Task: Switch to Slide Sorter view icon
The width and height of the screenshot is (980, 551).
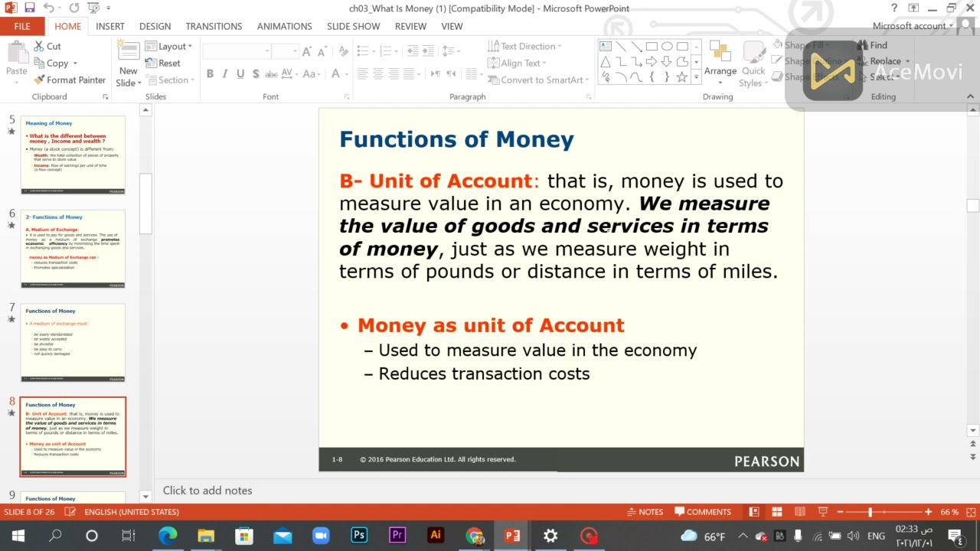Action: (776, 512)
